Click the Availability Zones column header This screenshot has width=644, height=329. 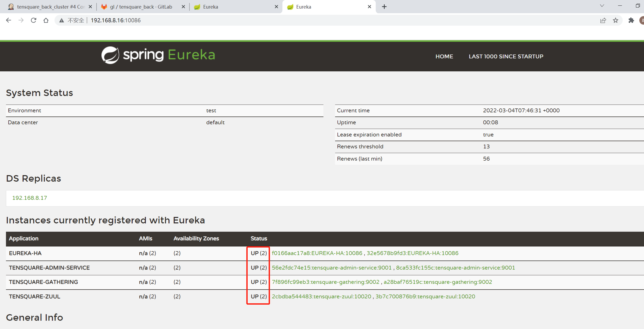(x=196, y=238)
